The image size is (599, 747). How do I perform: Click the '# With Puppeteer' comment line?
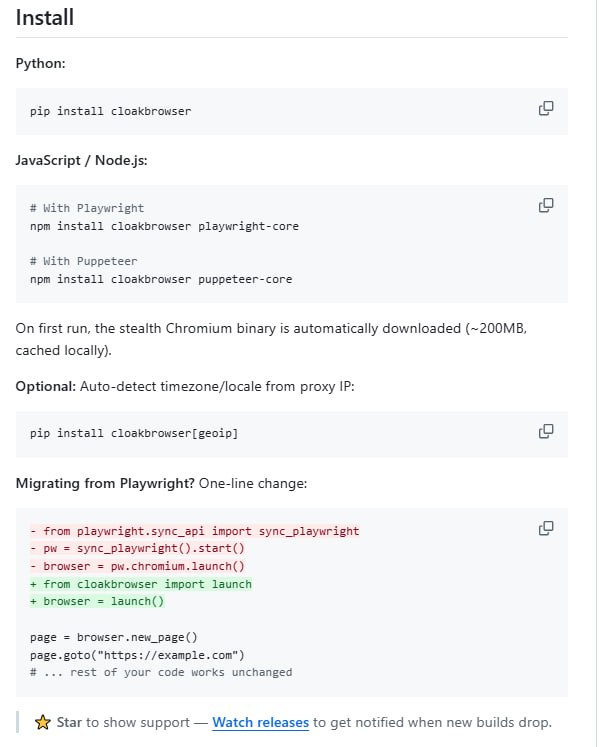[83, 261]
